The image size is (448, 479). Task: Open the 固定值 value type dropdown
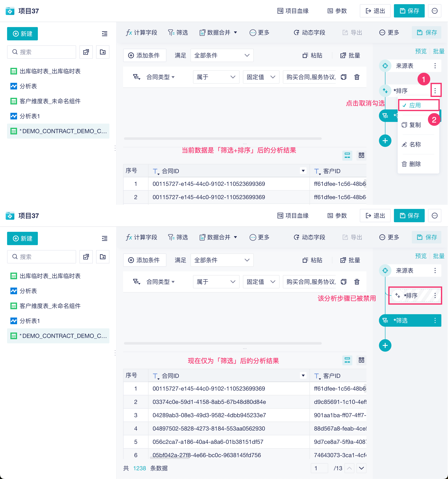[x=261, y=77]
